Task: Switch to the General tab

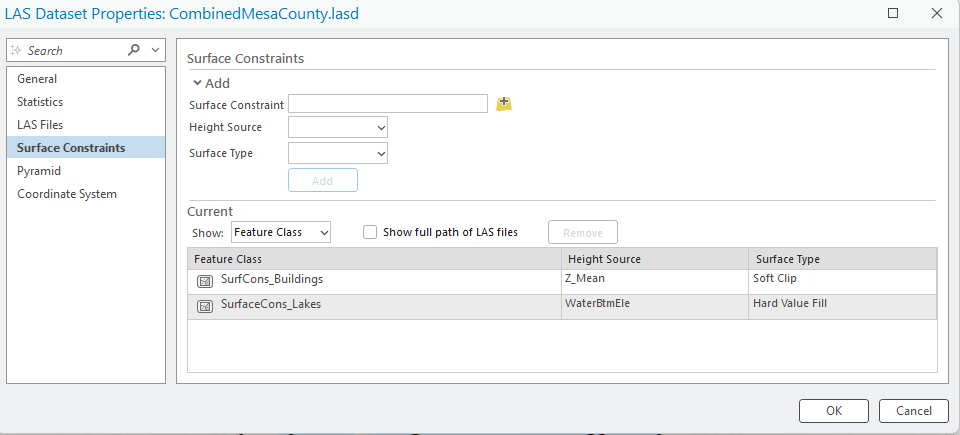Action: (37, 79)
